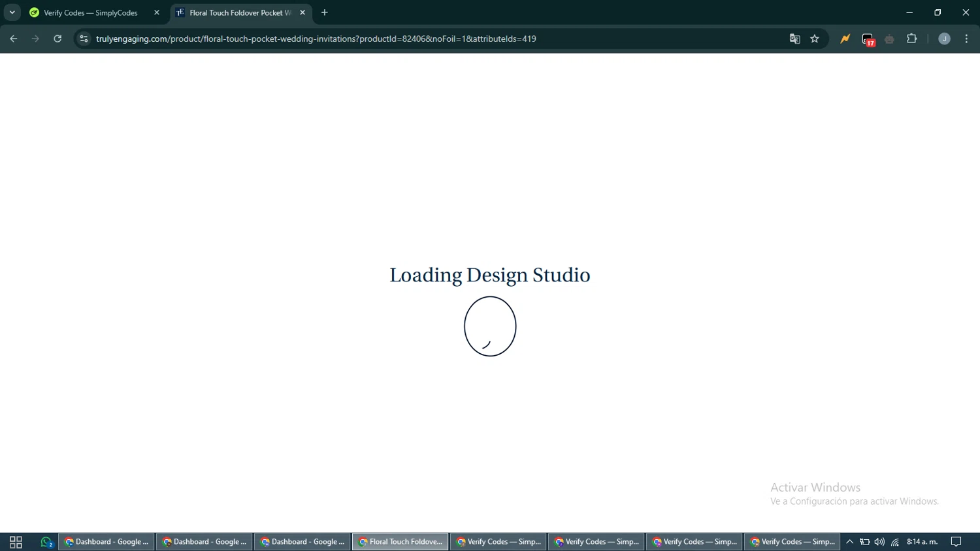The height and width of the screenshot is (551, 980).
Task: Open the gray robot extension icon
Action: click(890, 39)
